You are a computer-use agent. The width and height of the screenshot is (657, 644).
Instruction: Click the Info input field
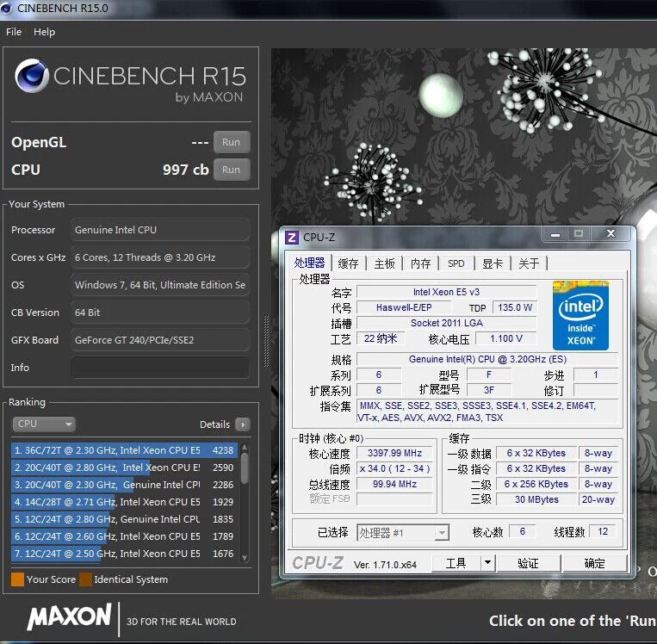click(x=160, y=368)
